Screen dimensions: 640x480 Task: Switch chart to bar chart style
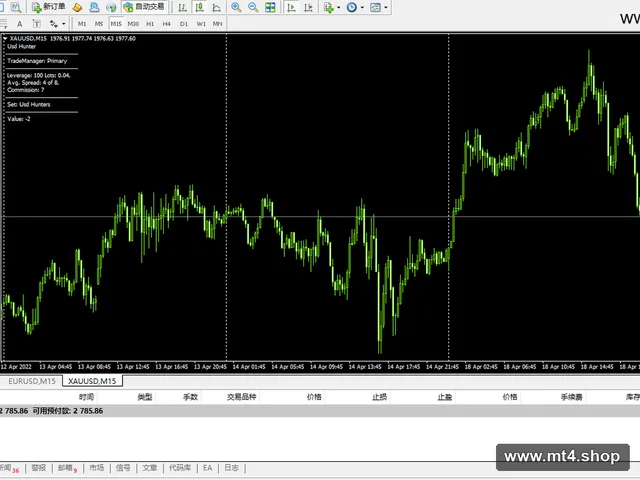pyautogui.click(x=182, y=7)
